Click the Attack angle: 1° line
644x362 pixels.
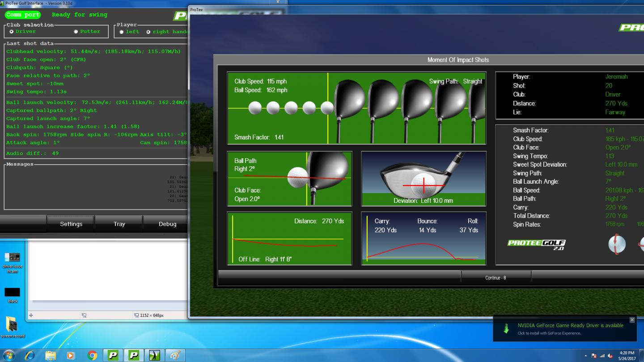point(33,143)
